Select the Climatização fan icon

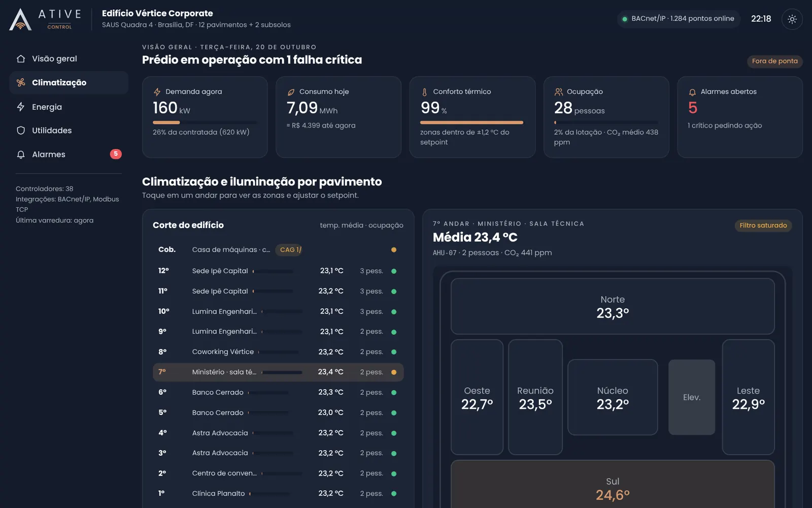21,82
